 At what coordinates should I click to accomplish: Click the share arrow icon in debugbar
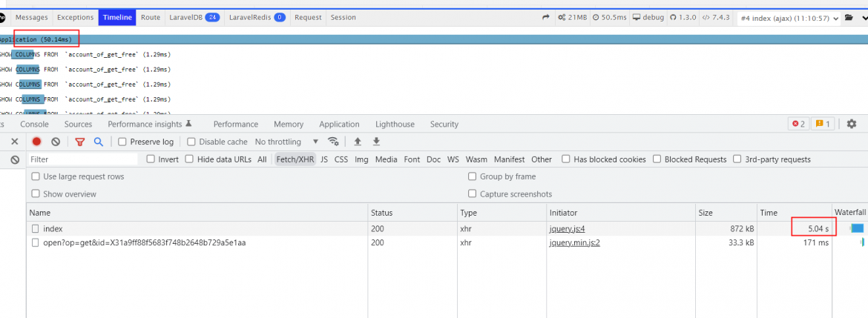(546, 17)
